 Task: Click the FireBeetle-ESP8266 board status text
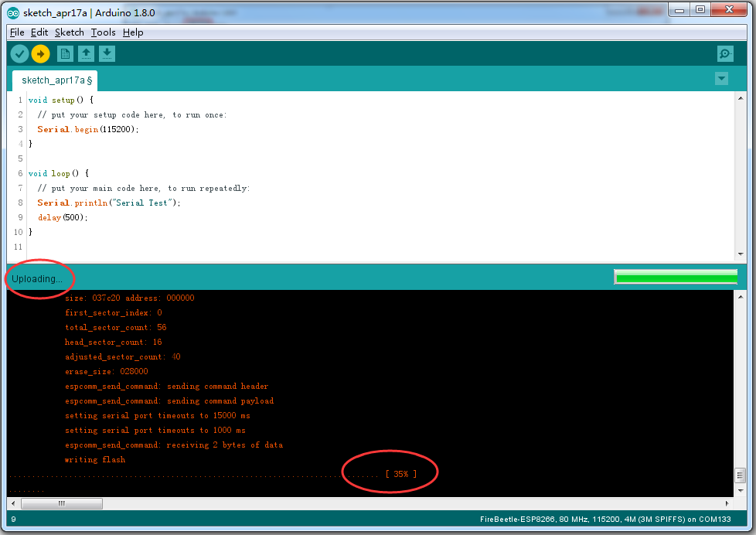(605, 519)
